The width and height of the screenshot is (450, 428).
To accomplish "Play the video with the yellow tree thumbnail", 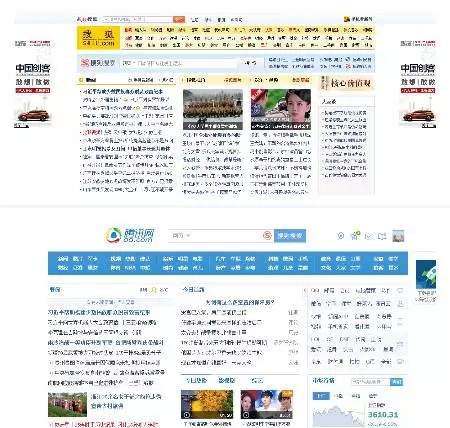I will click(x=207, y=404).
